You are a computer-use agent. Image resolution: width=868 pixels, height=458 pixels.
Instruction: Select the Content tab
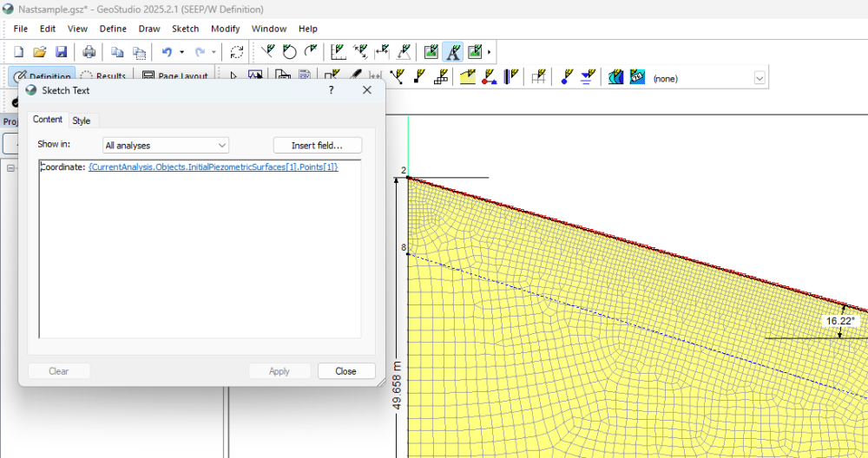click(x=48, y=120)
